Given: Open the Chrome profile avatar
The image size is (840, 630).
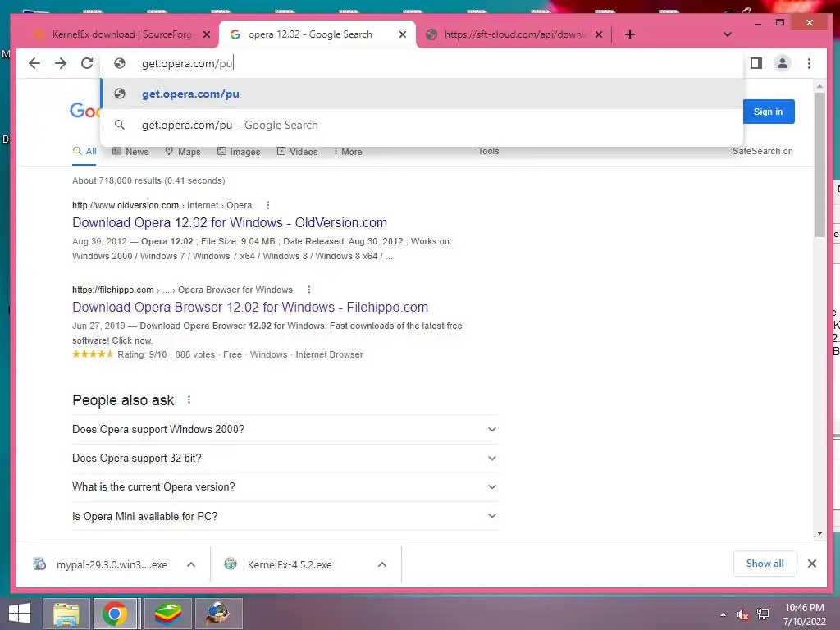Looking at the screenshot, I should click(x=782, y=63).
